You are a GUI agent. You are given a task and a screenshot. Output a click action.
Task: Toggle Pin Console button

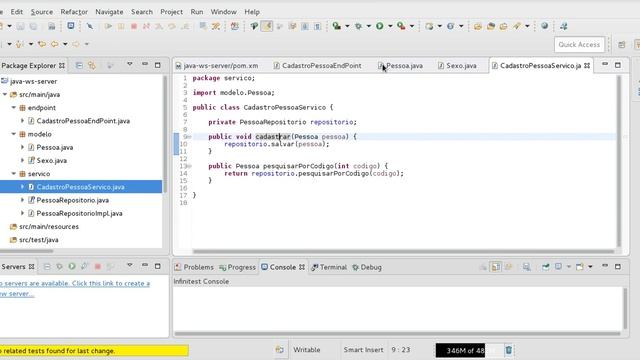pyautogui.click(x=546, y=267)
